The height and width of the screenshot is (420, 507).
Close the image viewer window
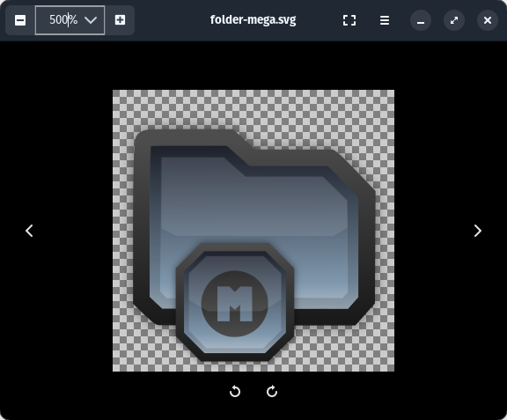pos(488,20)
